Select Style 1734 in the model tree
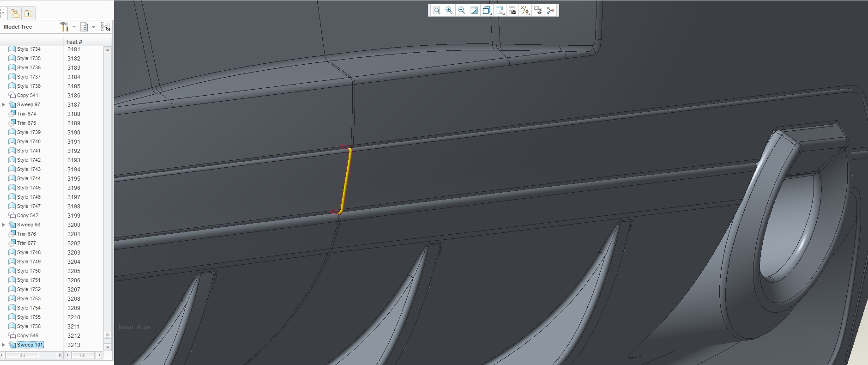This screenshot has height=365, width=868. [29, 49]
